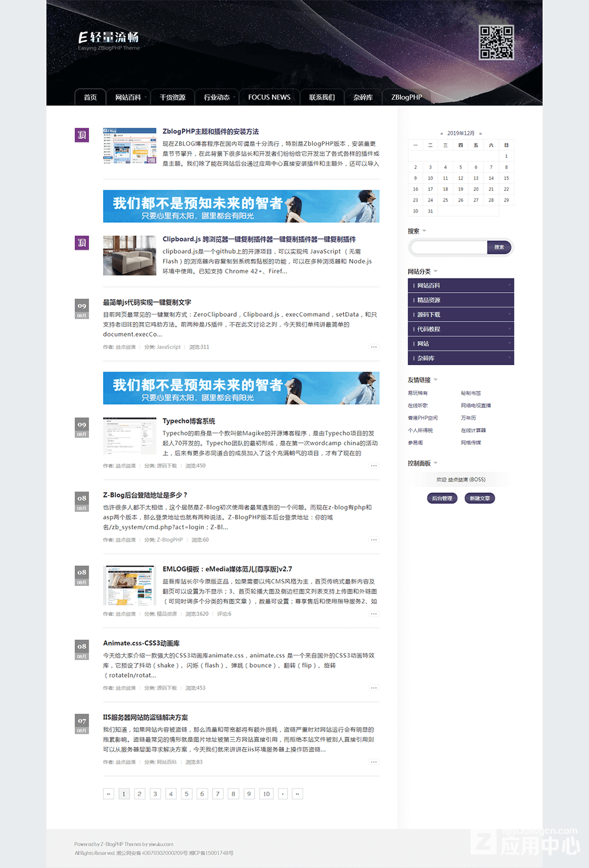
Task: Expand the 网站百科 category in sidebar
Action: click(509, 286)
